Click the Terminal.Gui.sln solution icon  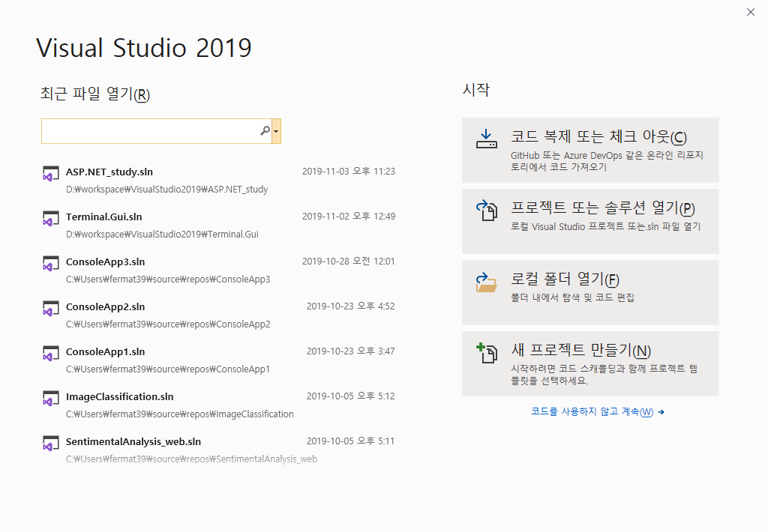50,218
